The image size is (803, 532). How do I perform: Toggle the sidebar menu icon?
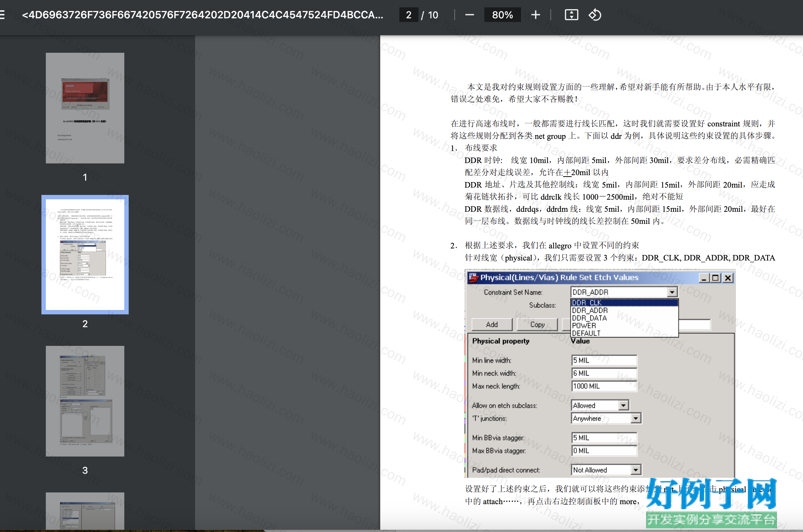[2, 15]
